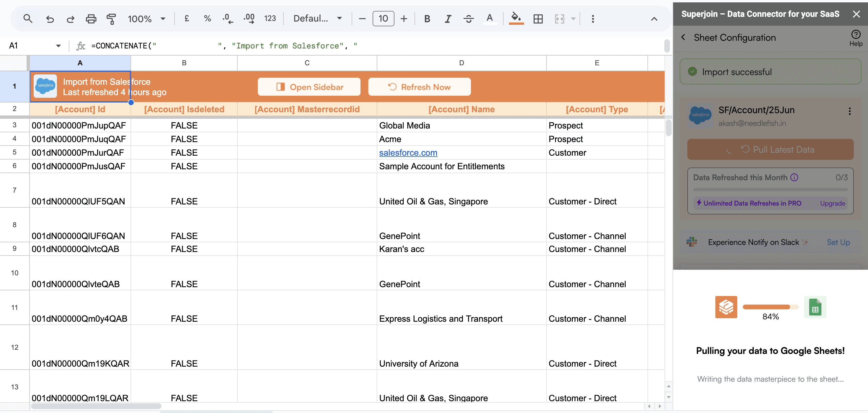This screenshot has height=413, width=868.
Task: Click the Refresh Now button
Action: coord(420,87)
